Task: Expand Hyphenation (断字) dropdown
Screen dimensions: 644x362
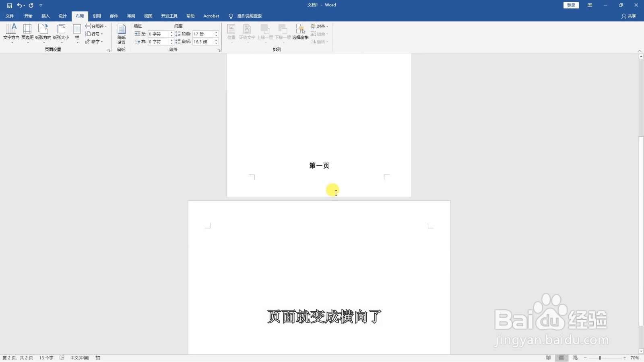Action: pyautogui.click(x=94, y=41)
